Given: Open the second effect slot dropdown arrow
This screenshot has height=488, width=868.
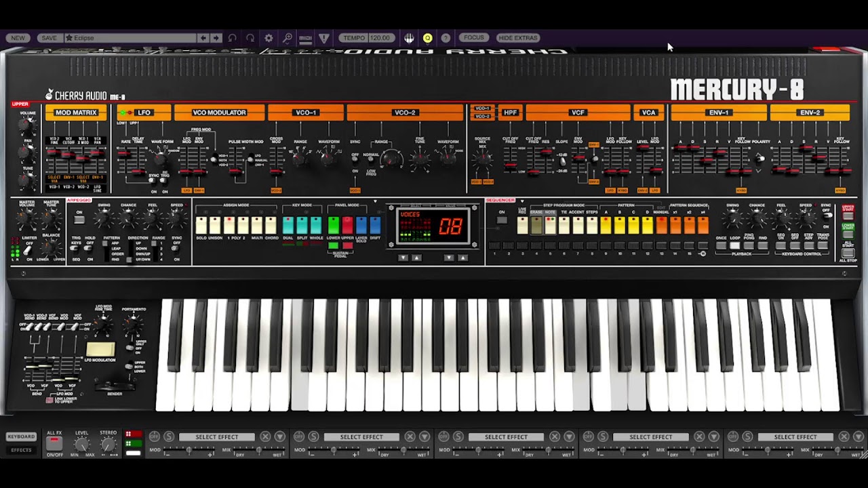Looking at the screenshot, I should [424, 436].
